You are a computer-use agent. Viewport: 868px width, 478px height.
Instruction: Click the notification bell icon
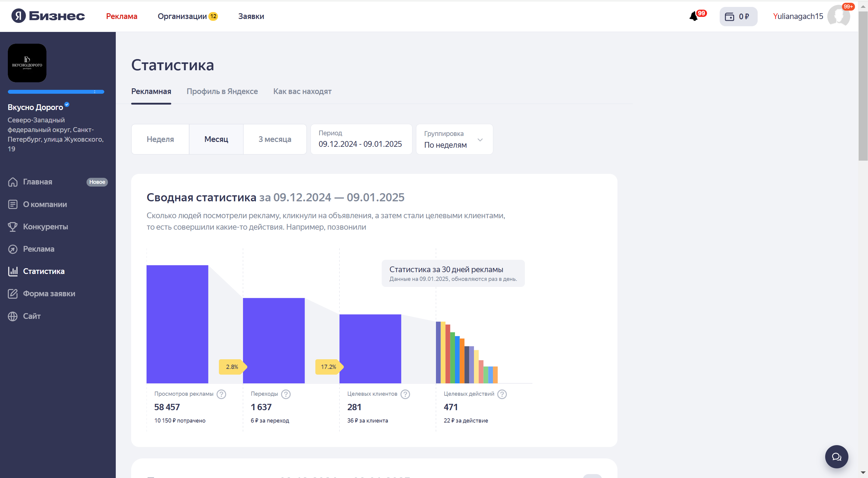pyautogui.click(x=693, y=16)
